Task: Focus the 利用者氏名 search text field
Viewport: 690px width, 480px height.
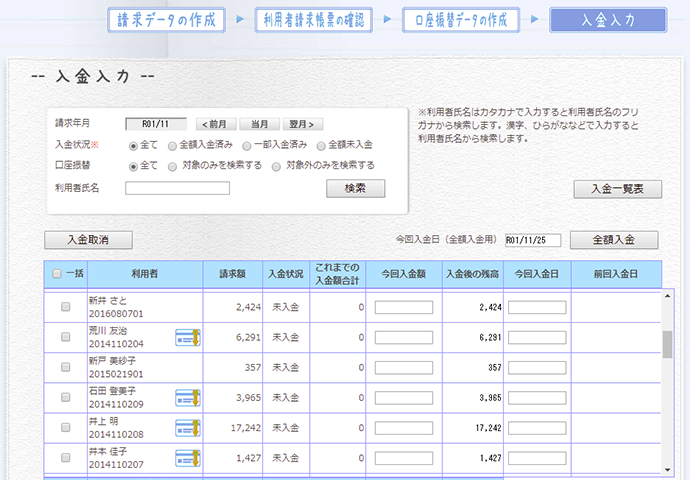Action: pos(177,188)
